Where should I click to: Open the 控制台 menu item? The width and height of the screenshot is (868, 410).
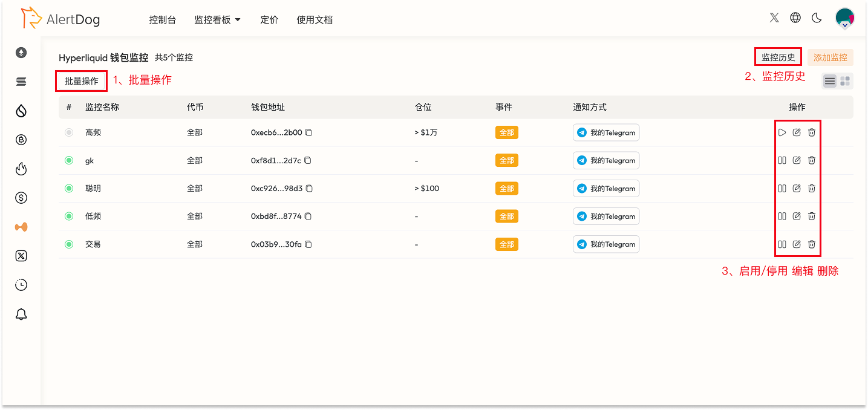point(162,19)
